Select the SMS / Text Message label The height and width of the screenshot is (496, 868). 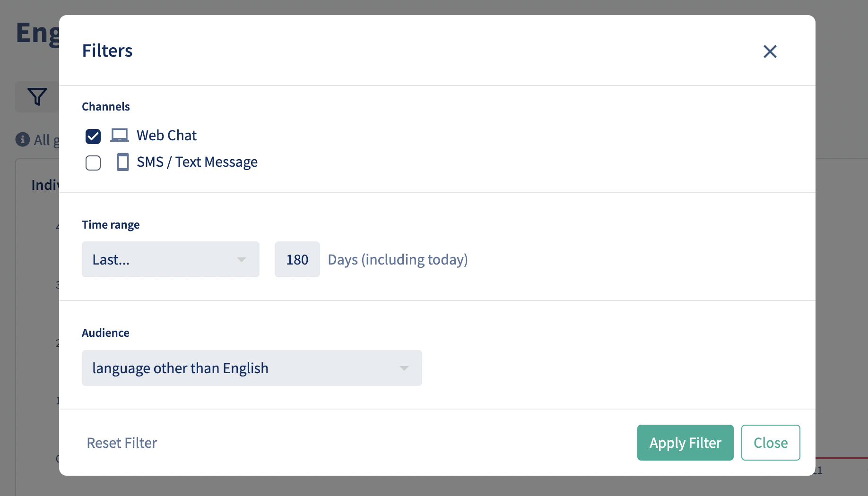click(x=197, y=162)
